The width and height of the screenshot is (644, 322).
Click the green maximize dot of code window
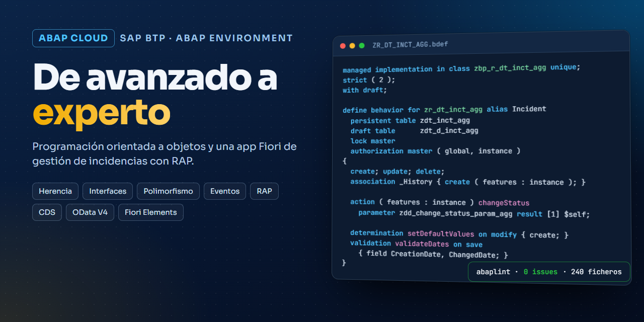(361, 45)
